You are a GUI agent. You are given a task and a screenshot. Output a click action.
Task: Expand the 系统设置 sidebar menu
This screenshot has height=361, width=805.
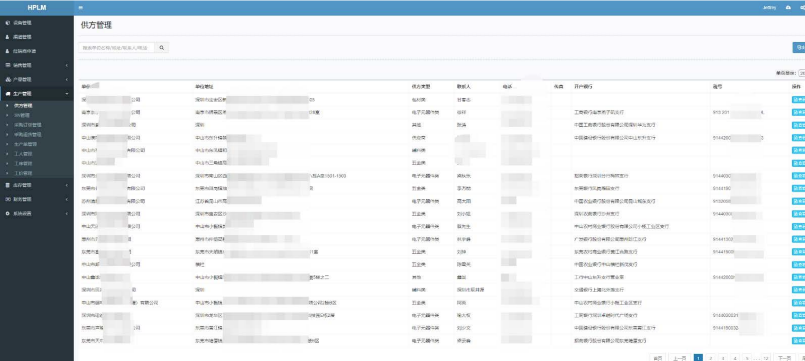(x=36, y=214)
